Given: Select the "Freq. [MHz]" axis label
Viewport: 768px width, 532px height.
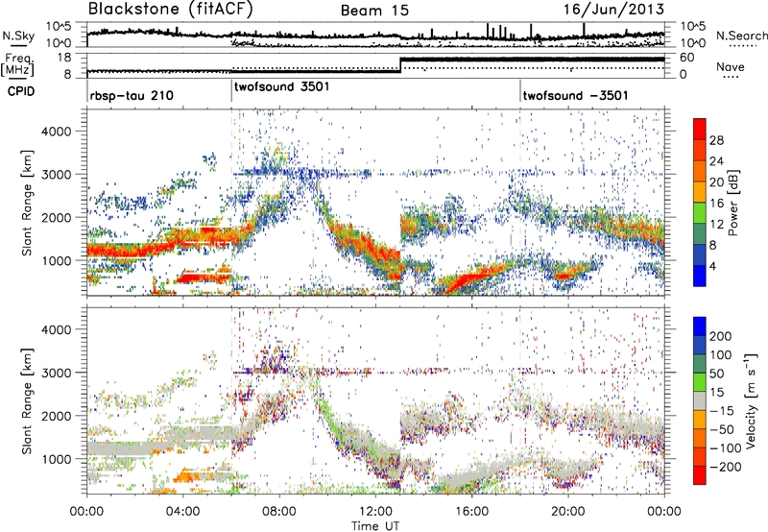Looking at the screenshot, I should click(x=17, y=65).
